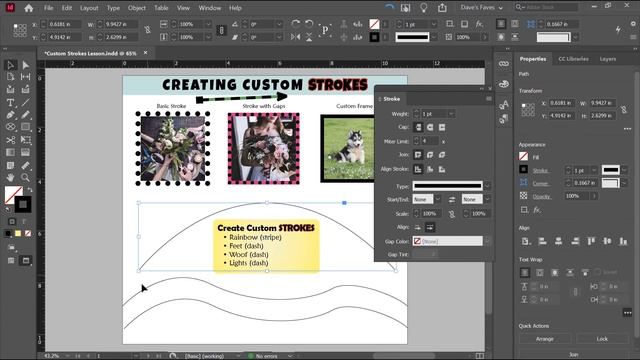Open Dave's Faves workspace dropdown
This screenshot has height=360, width=640.
pos(481,8)
